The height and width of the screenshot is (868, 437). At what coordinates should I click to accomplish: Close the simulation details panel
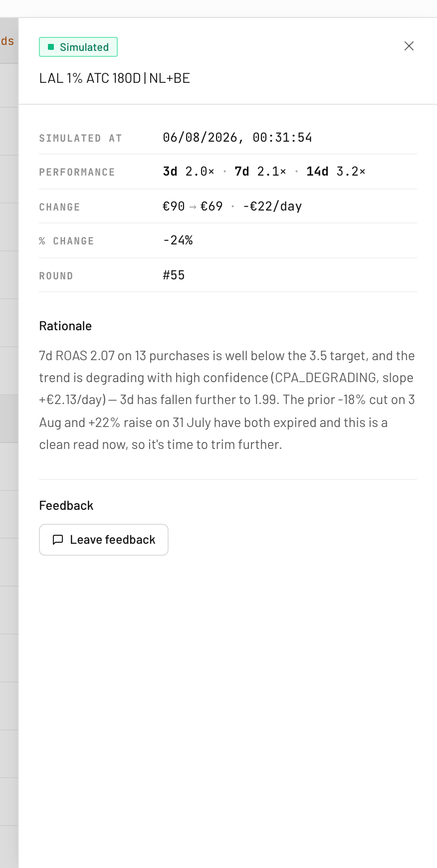click(409, 46)
